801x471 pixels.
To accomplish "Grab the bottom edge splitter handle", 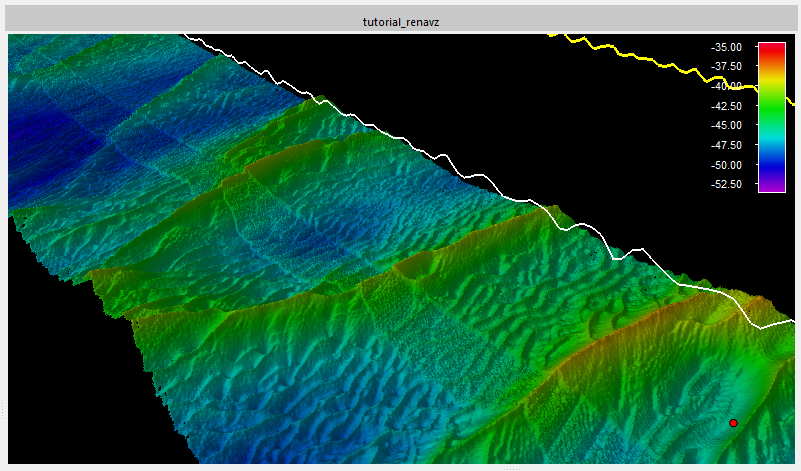I will (x=510, y=467).
